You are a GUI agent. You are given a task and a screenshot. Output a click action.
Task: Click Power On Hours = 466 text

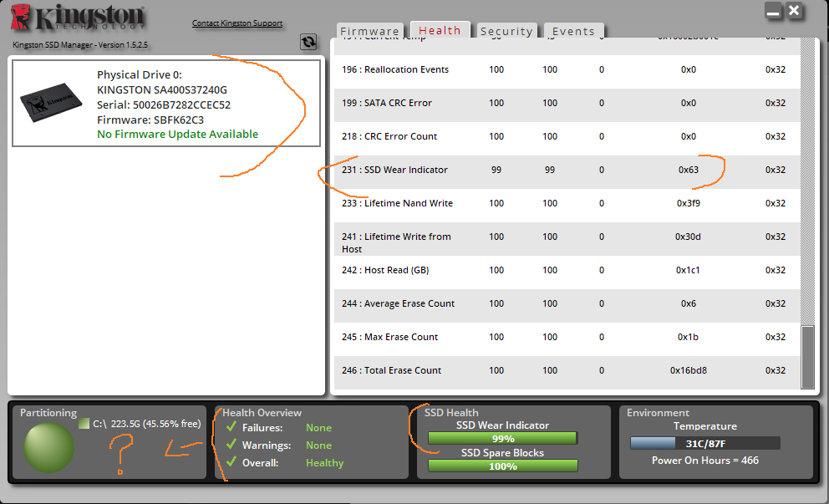pyautogui.click(x=704, y=460)
